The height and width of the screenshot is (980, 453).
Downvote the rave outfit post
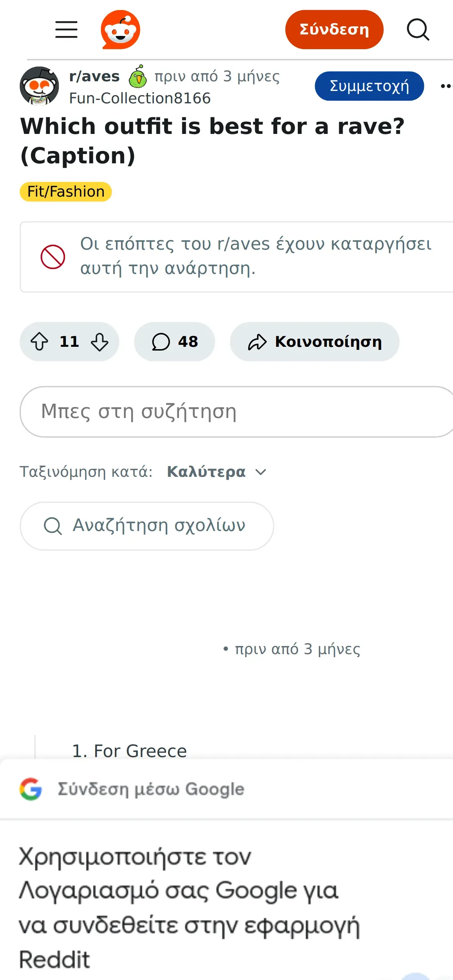100,342
